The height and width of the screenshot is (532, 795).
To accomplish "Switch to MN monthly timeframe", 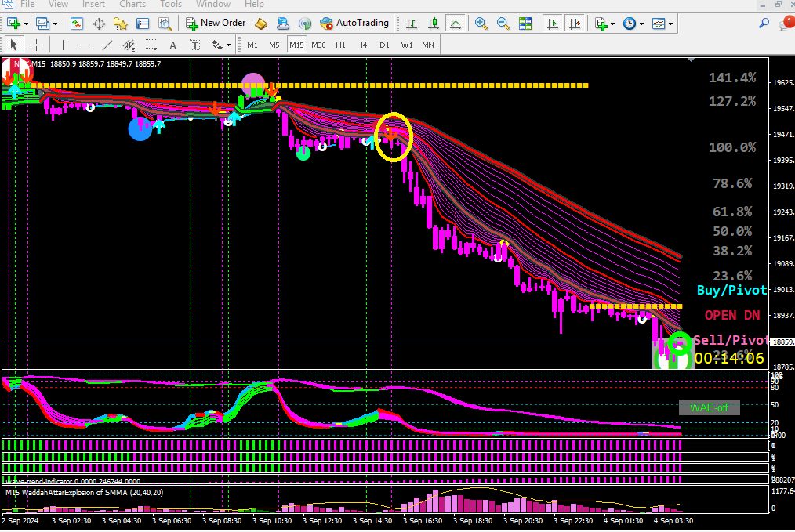I will (x=428, y=45).
